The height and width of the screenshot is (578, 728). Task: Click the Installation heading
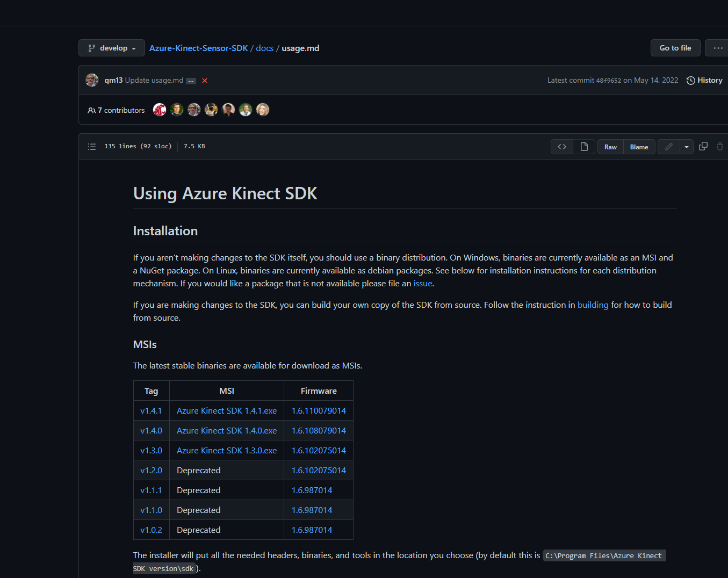[165, 231]
